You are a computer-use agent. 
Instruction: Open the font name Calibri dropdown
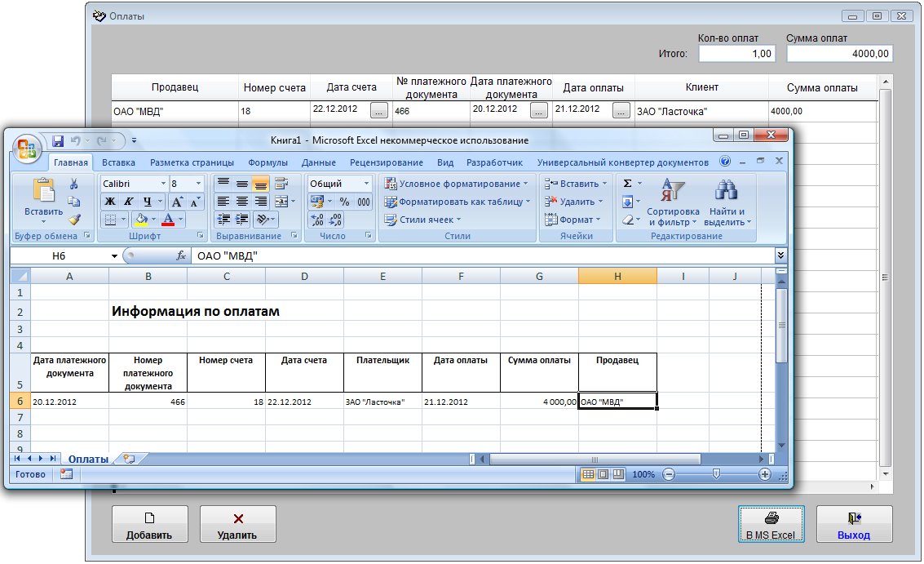click(x=163, y=184)
